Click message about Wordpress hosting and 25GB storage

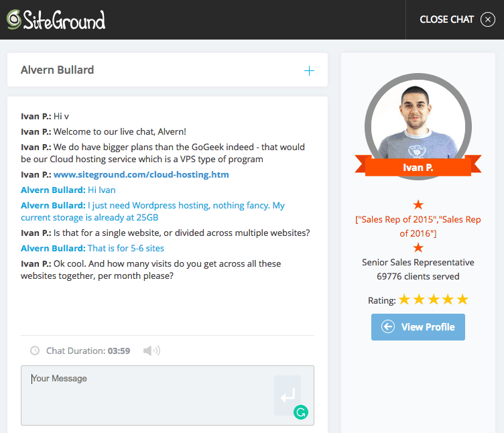[153, 211]
